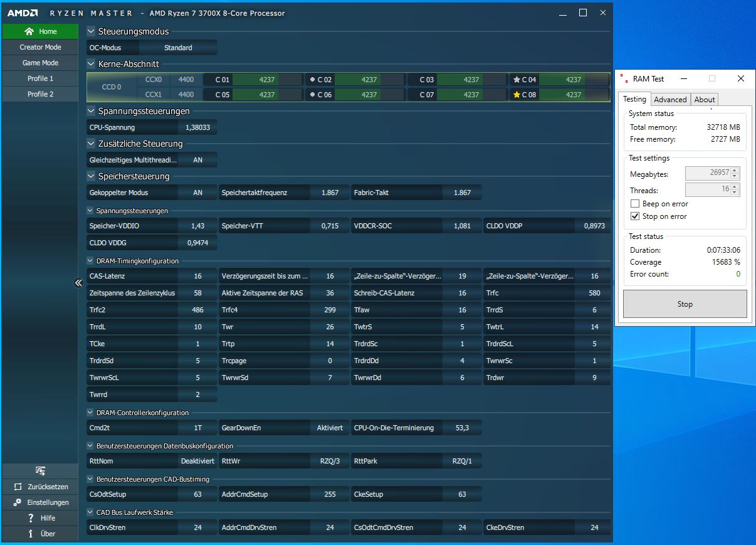
Task: Click the gold star on core C 08
Action: click(x=517, y=95)
